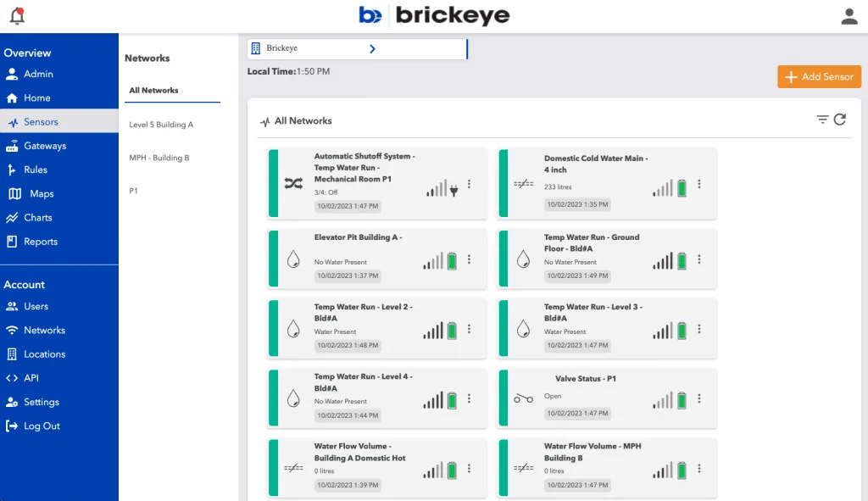
Task: Click flow icon on Water Flow Volume MPH Building B
Action: 523,468
